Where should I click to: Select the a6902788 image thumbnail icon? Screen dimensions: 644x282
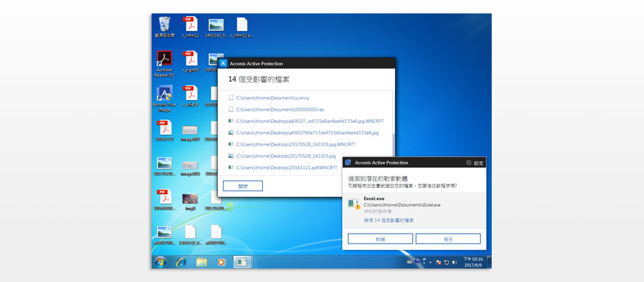click(x=164, y=235)
